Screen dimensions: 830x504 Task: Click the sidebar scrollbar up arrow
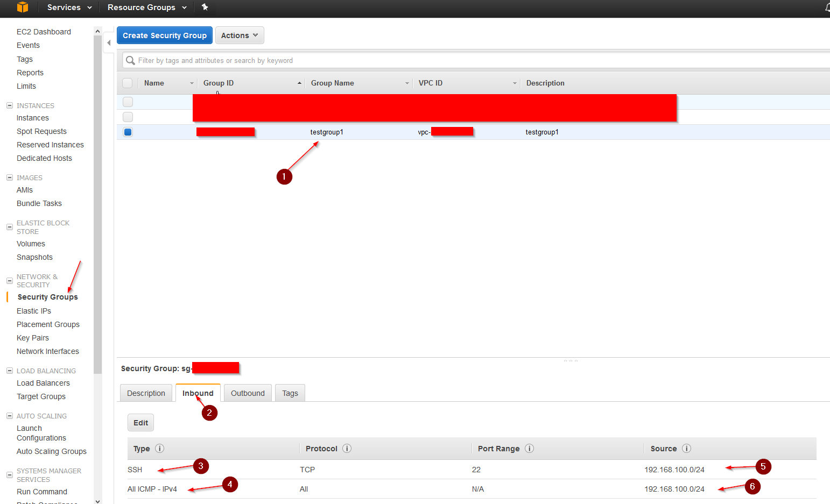coord(97,31)
